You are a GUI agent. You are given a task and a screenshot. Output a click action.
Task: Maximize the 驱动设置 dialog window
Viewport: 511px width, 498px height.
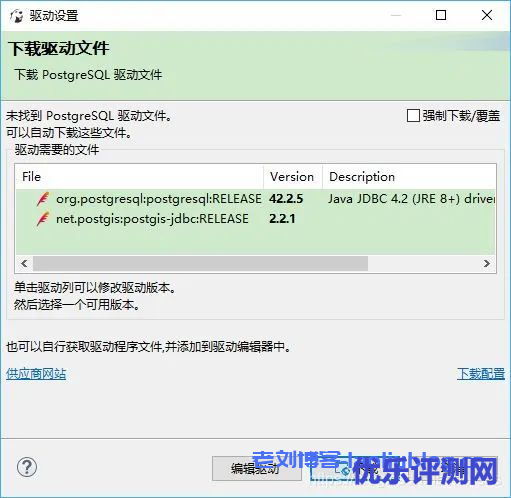point(441,15)
